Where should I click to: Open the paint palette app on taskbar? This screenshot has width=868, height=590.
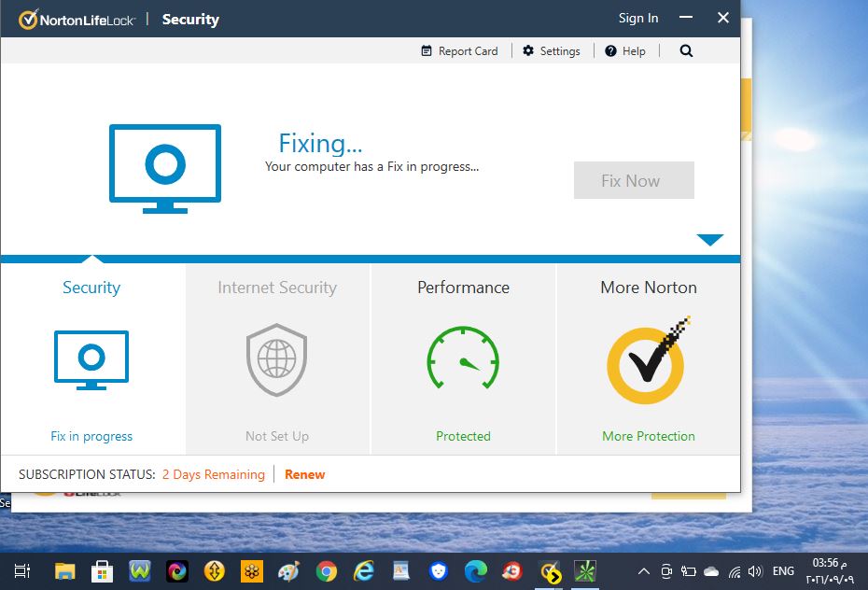[289, 571]
